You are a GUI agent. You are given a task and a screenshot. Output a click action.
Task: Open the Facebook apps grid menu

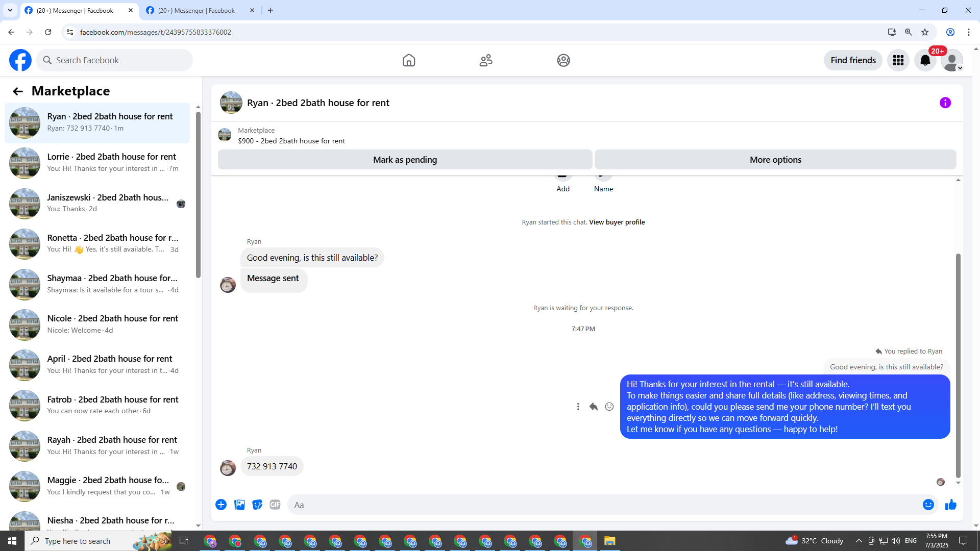click(x=898, y=60)
